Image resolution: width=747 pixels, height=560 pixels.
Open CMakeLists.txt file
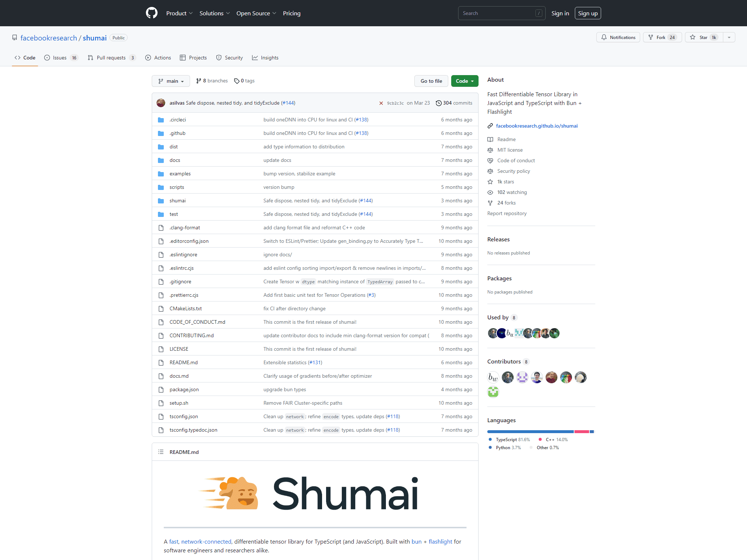point(185,308)
